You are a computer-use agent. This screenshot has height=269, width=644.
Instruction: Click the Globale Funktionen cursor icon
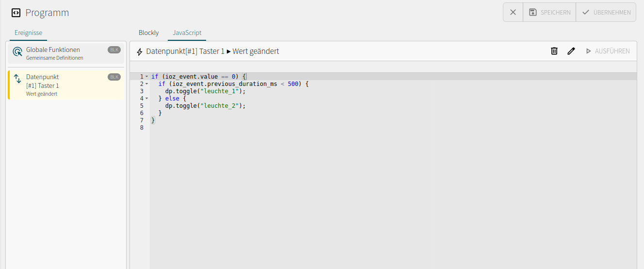pyautogui.click(x=17, y=52)
